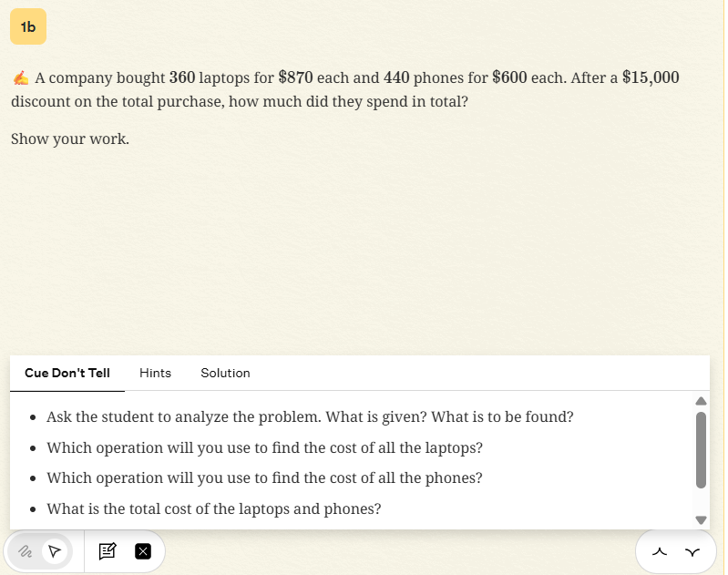
Task: Click the $15,000 discount amount
Action: (651, 77)
